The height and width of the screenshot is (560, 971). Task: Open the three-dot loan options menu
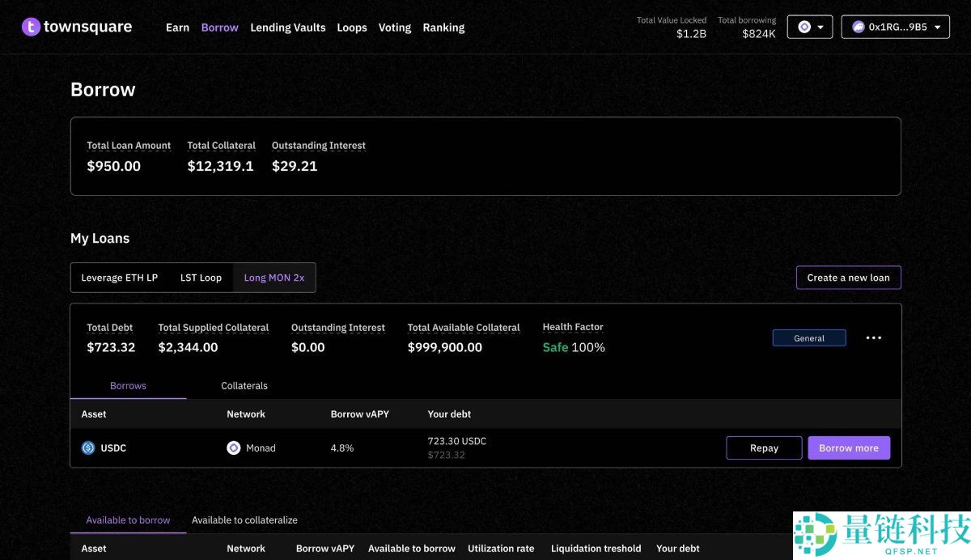[x=874, y=338]
